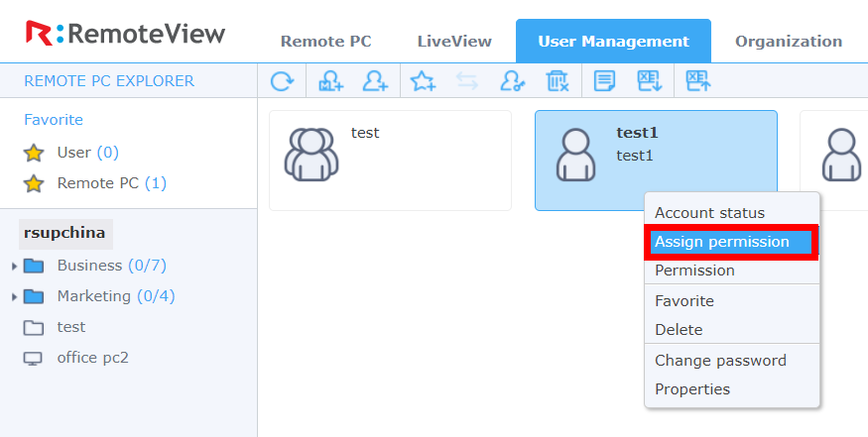Screen dimensions: 868x437
Task: Click the Excel upload icon
Action: coord(698,81)
